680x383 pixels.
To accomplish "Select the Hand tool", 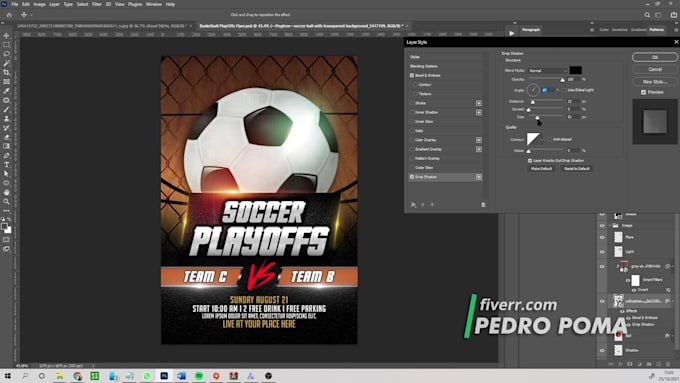I will (x=7, y=192).
